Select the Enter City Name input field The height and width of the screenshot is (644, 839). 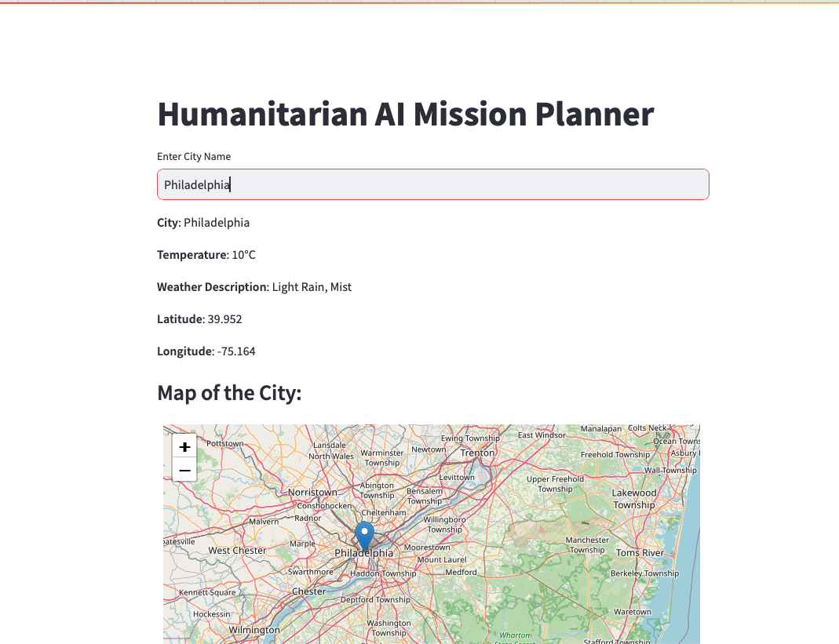432,184
